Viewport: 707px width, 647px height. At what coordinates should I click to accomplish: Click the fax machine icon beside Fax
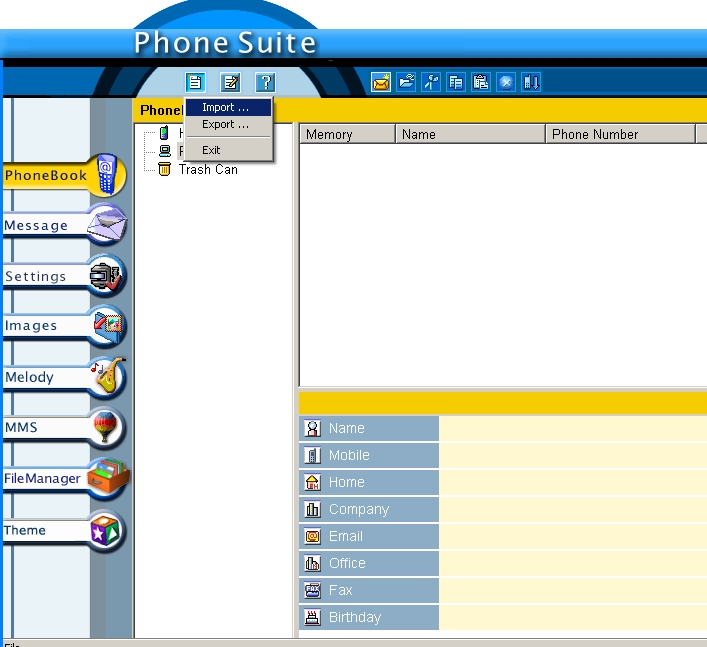click(312, 591)
